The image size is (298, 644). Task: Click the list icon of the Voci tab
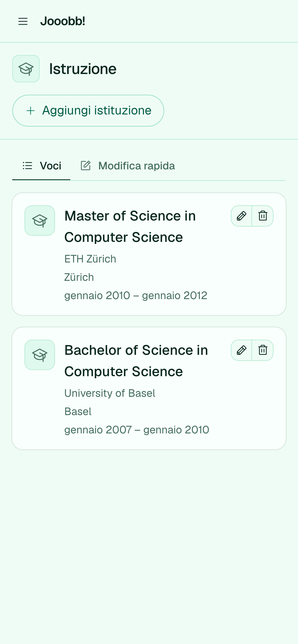pos(28,166)
